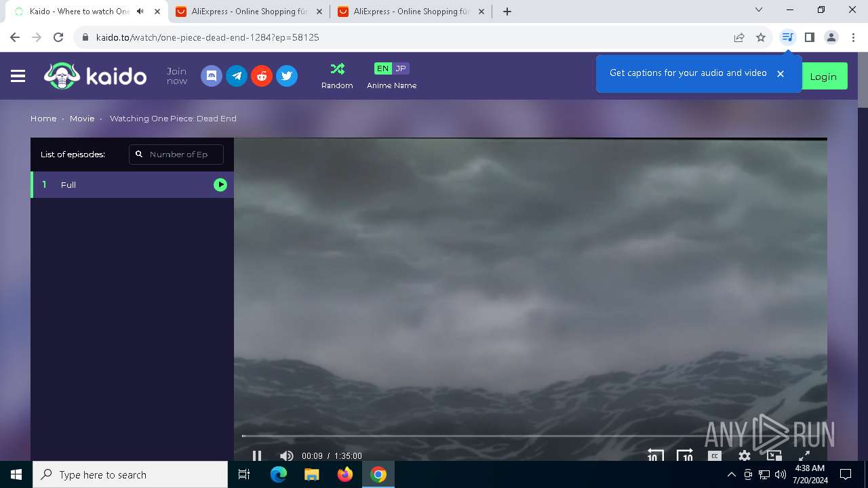Switch anime name to EN
The width and height of the screenshot is (868, 488).
383,68
